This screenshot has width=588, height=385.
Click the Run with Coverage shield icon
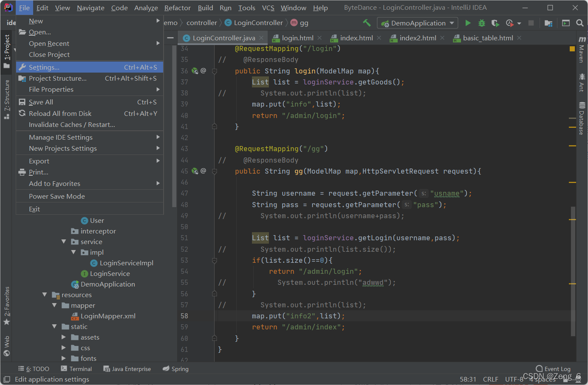[495, 23]
